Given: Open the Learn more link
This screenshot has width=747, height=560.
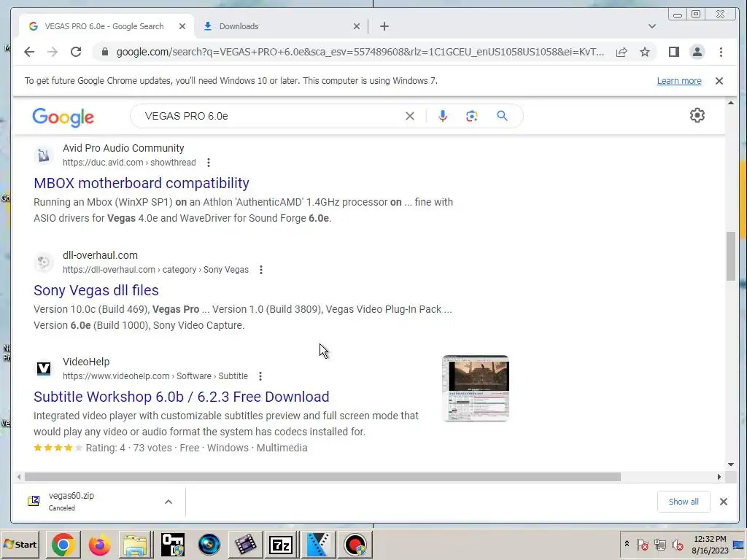Looking at the screenshot, I should point(679,81).
